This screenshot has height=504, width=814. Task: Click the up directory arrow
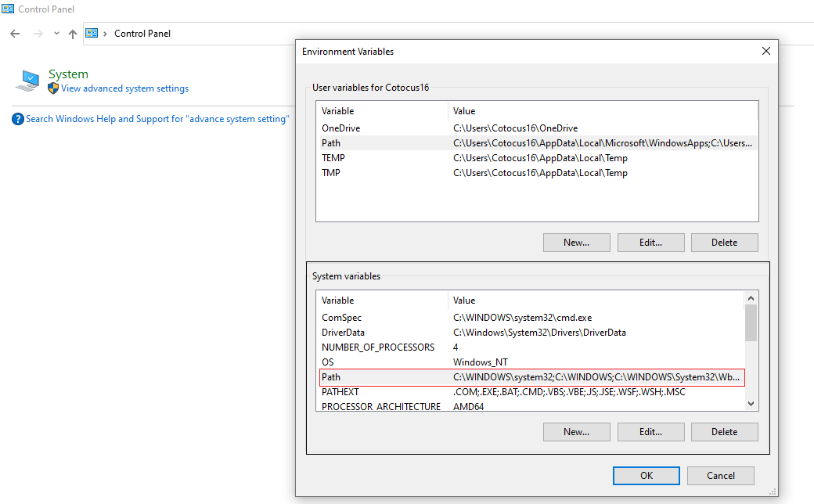pos(73,34)
